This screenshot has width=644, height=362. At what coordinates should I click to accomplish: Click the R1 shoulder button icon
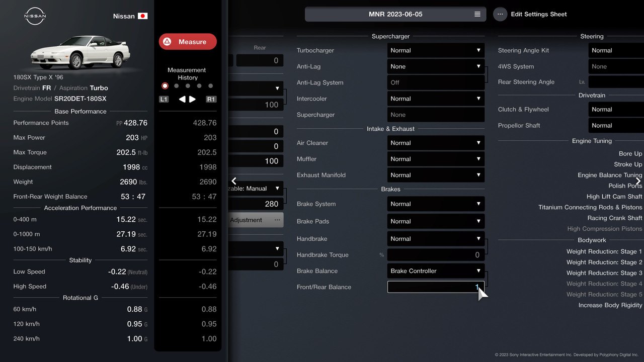tap(211, 99)
